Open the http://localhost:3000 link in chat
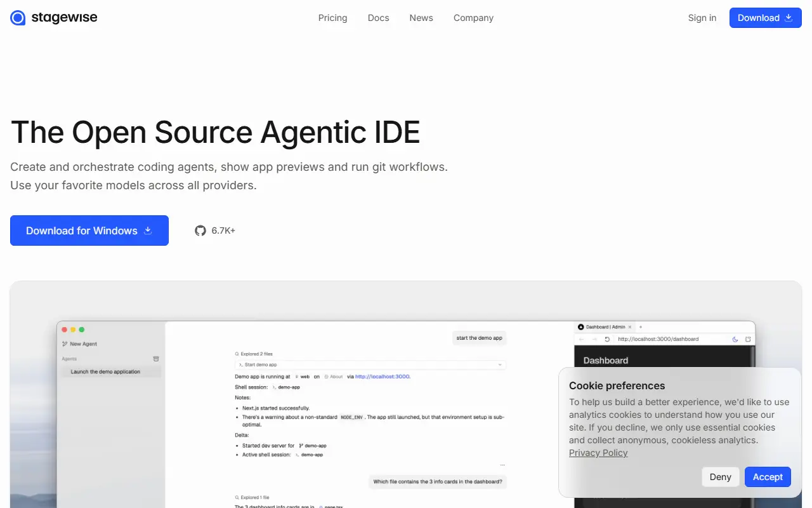812x508 pixels. tap(383, 377)
